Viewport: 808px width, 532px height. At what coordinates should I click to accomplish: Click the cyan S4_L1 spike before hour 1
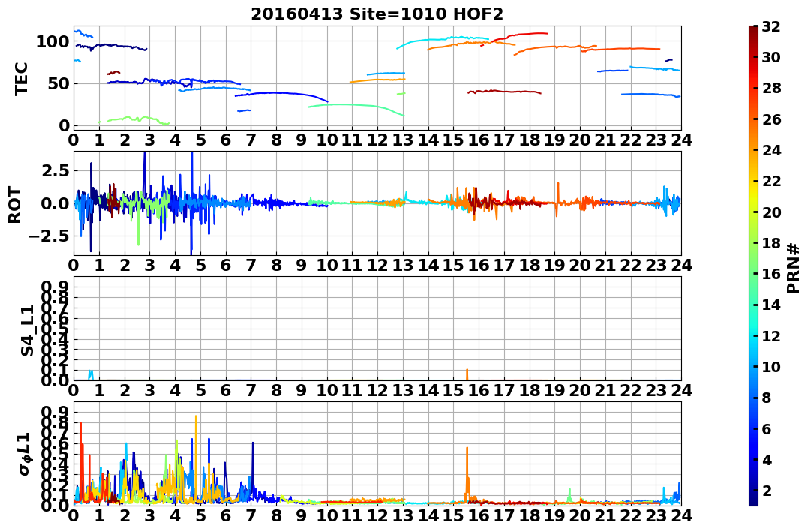[x=91, y=374]
